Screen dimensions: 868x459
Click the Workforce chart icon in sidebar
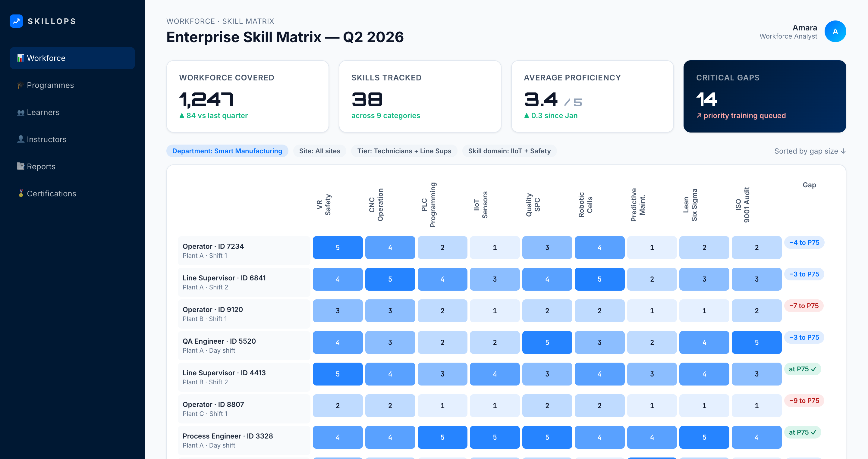20,58
